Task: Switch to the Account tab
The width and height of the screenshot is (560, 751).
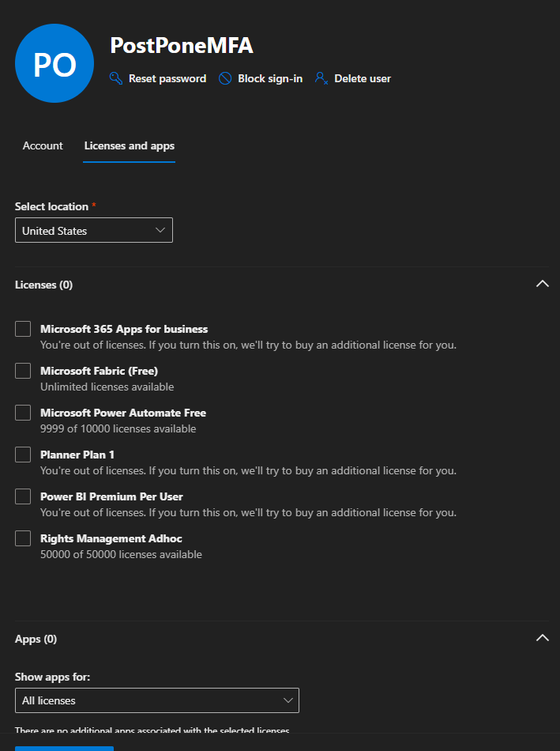Action: click(43, 145)
